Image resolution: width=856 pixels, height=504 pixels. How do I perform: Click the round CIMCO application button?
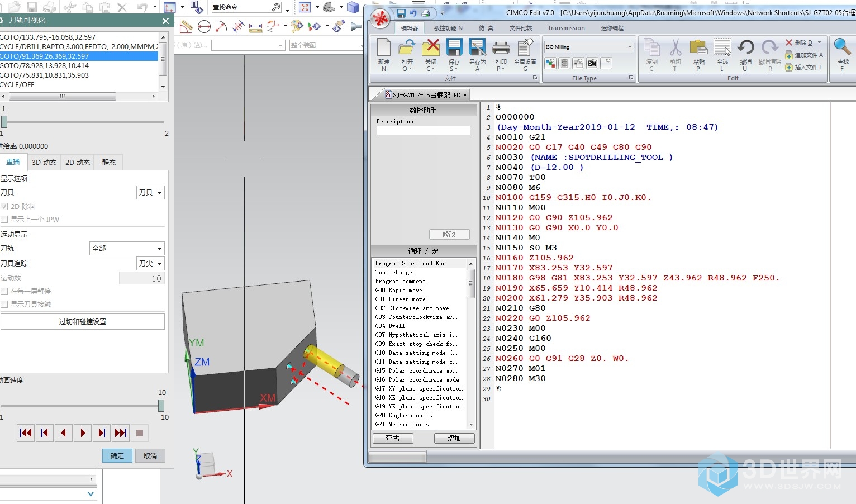pos(381,20)
